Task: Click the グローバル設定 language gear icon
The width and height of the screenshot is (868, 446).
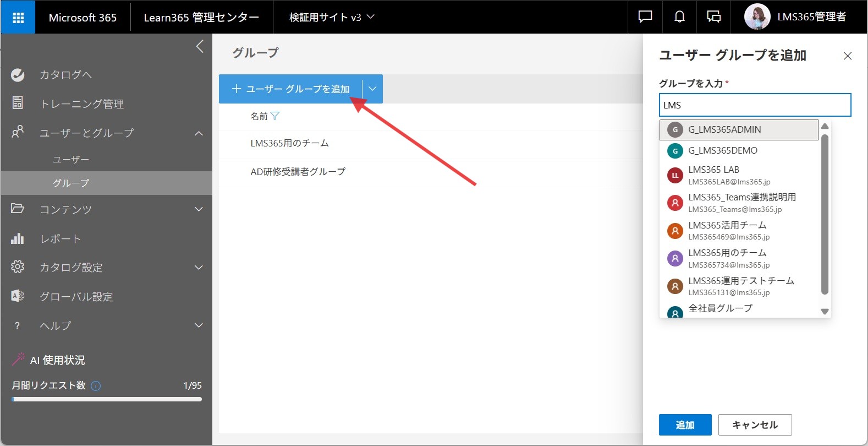Action: (x=18, y=296)
